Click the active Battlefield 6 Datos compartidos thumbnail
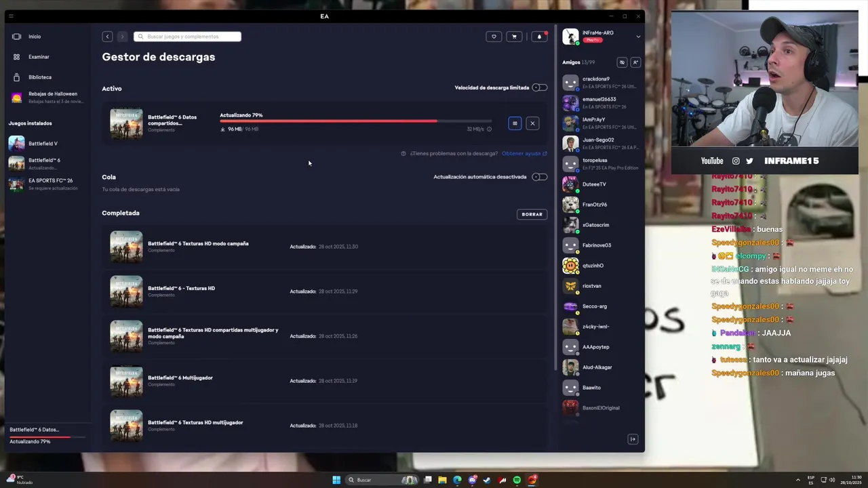868x488 pixels. pos(127,123)
